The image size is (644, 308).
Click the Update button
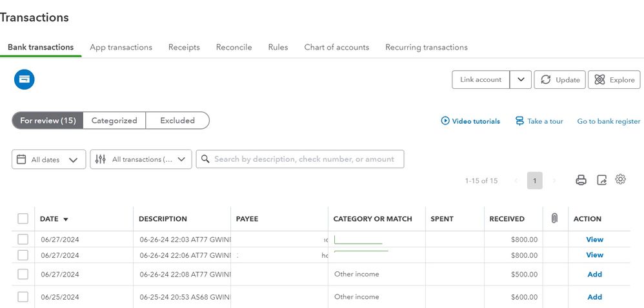pos(559,79)
